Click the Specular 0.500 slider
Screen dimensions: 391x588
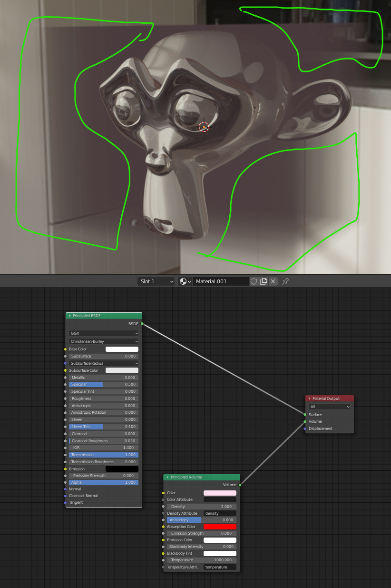pyautogui.click(x=104, y=384)
